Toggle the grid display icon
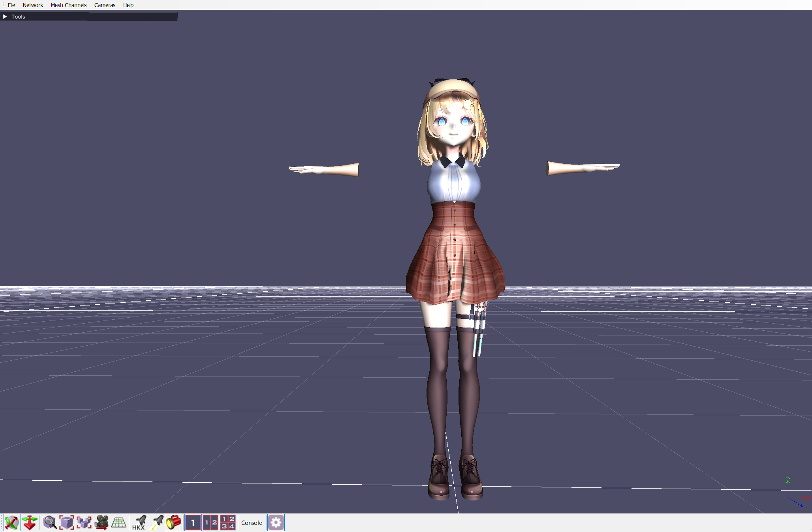This screenshot has height=532, width=812. click(118, 523)
